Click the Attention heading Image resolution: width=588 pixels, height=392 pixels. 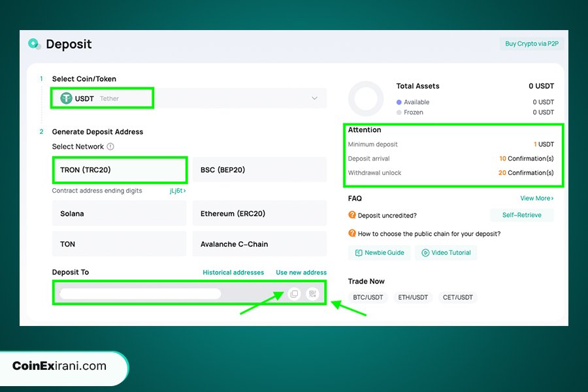(365, 130)
